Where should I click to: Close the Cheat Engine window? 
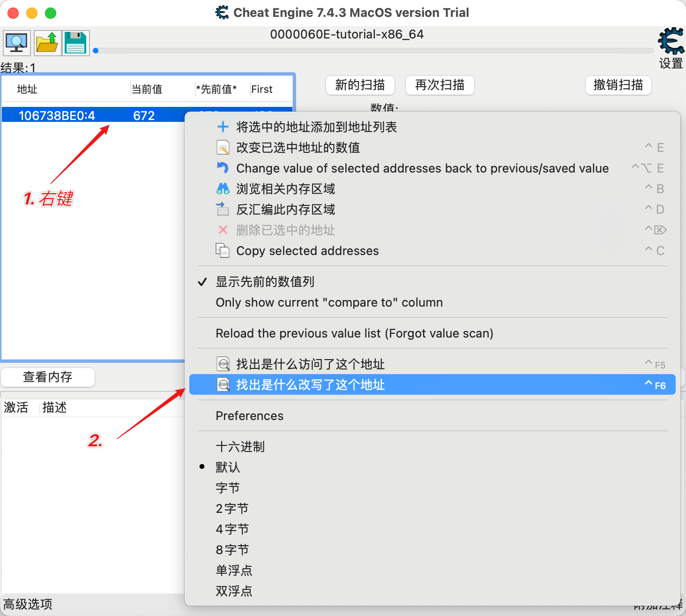pyautogui.click(x=13, y=13)
